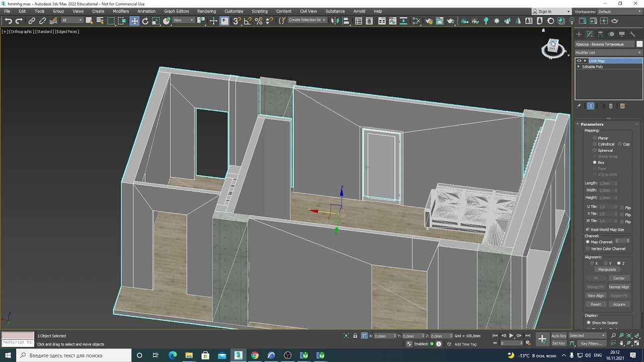Click the Align tool icon
This screenshot has height=362, width=644.
346,21
